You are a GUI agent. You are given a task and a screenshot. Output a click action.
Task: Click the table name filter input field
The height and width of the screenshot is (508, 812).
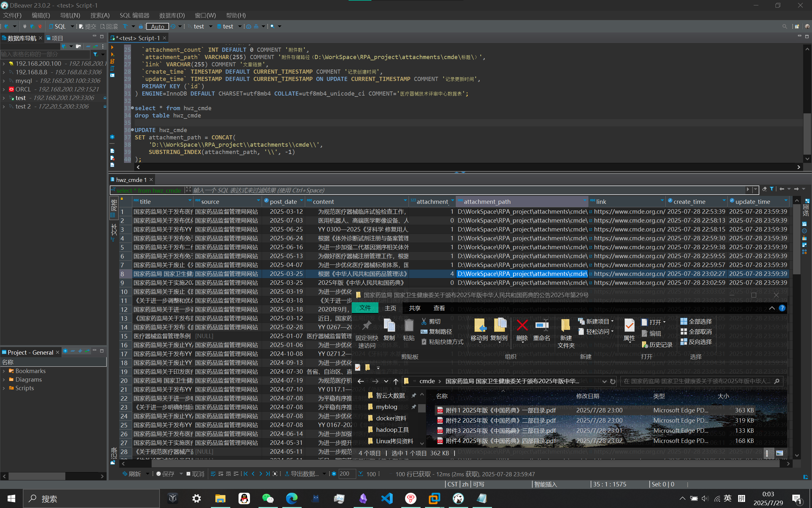pos(45,54)
